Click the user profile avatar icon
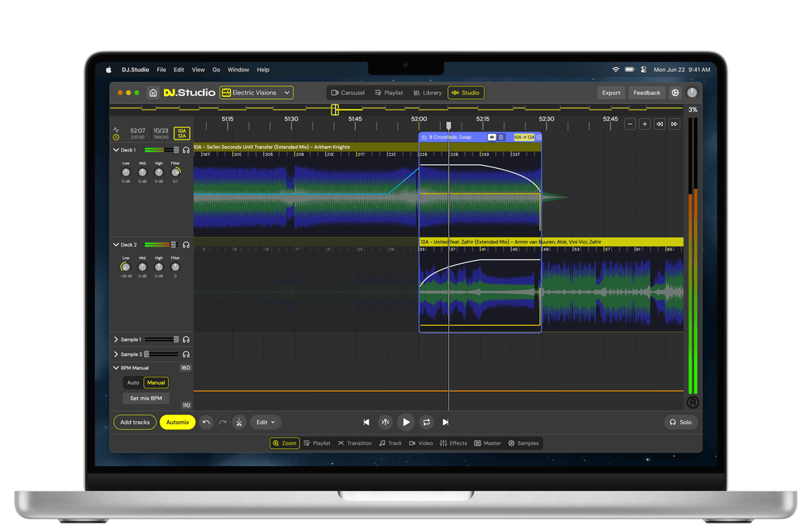Image resolution: width=812 pixels, height=528 pixels. (x=691, y=93)
